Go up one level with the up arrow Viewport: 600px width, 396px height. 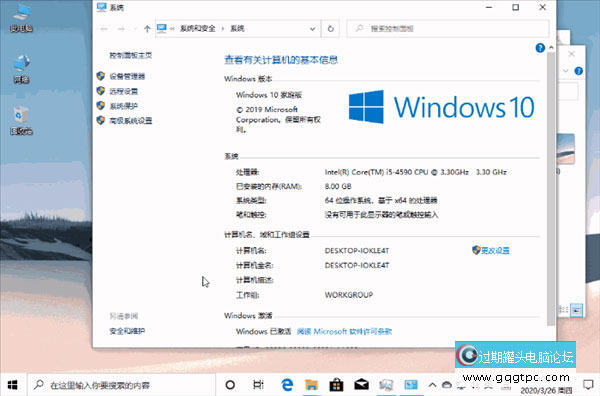147,29
